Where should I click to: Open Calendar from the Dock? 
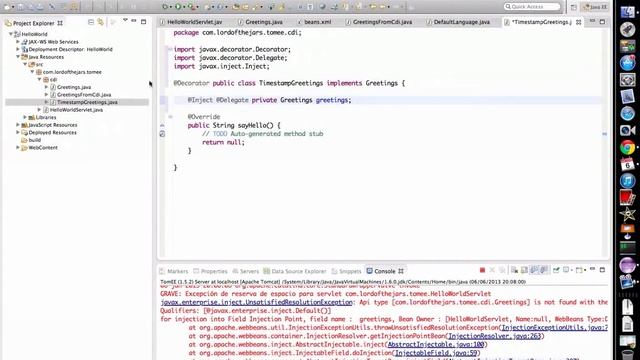[627, 164]
